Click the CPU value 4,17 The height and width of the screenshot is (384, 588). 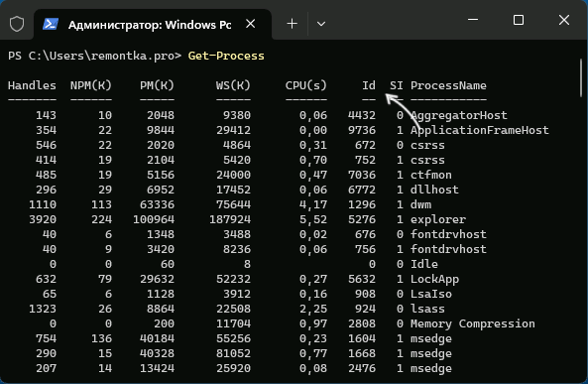[x=313, y=205]
